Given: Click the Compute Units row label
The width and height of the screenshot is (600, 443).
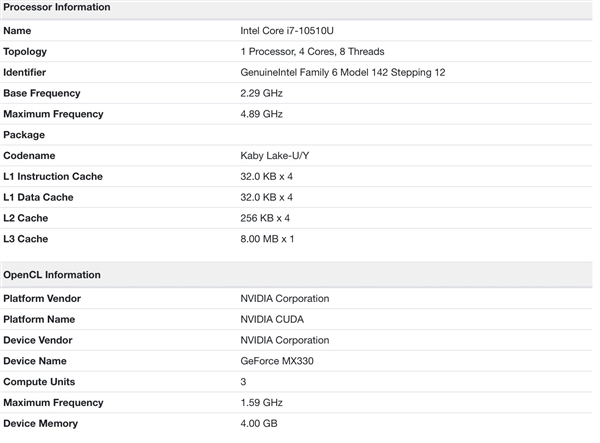Looking at the screenshot, I should click(x=39, y=382).
